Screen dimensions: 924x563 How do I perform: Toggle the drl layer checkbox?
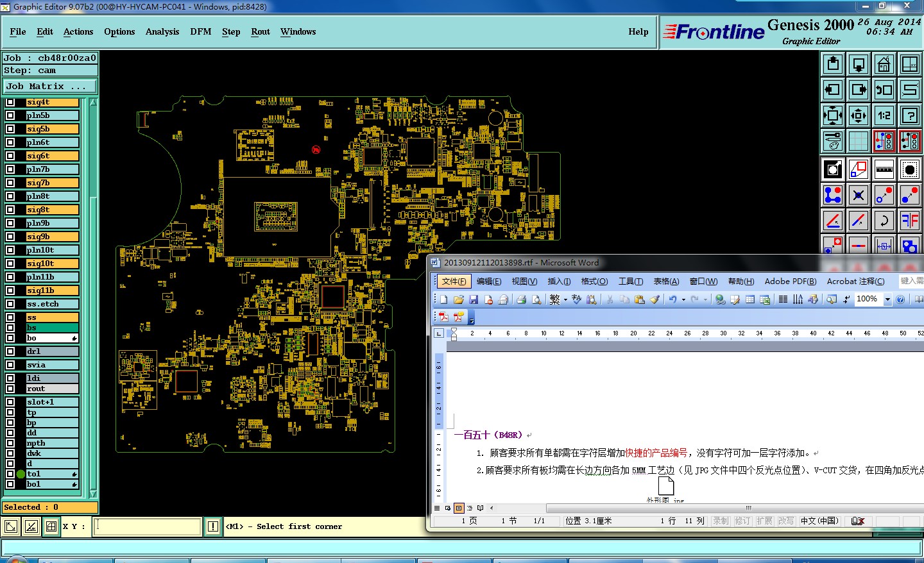pos(10,351)
